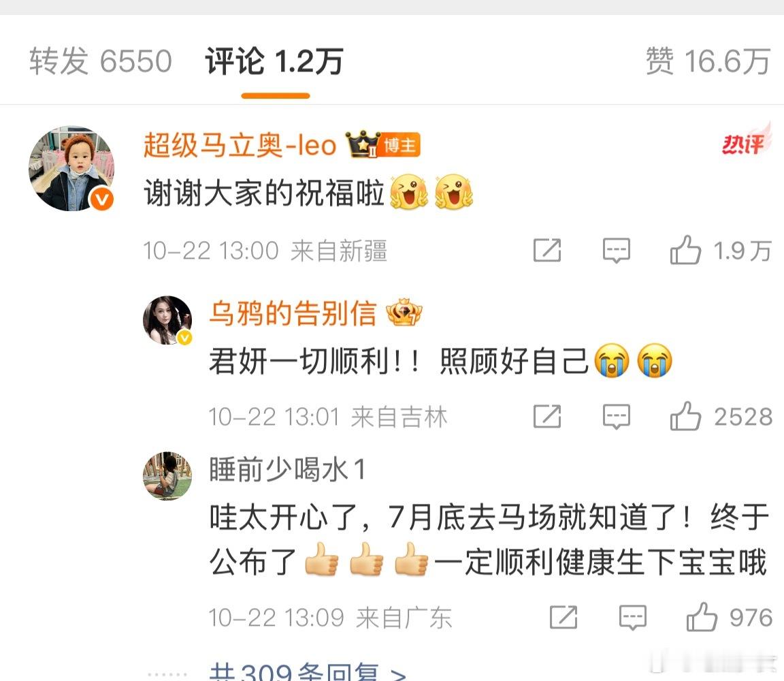Open 乌鸦的告别信 user profile link
Viewport: 784px width, 681px height.
pyautogui.click(x=293, y=313)
